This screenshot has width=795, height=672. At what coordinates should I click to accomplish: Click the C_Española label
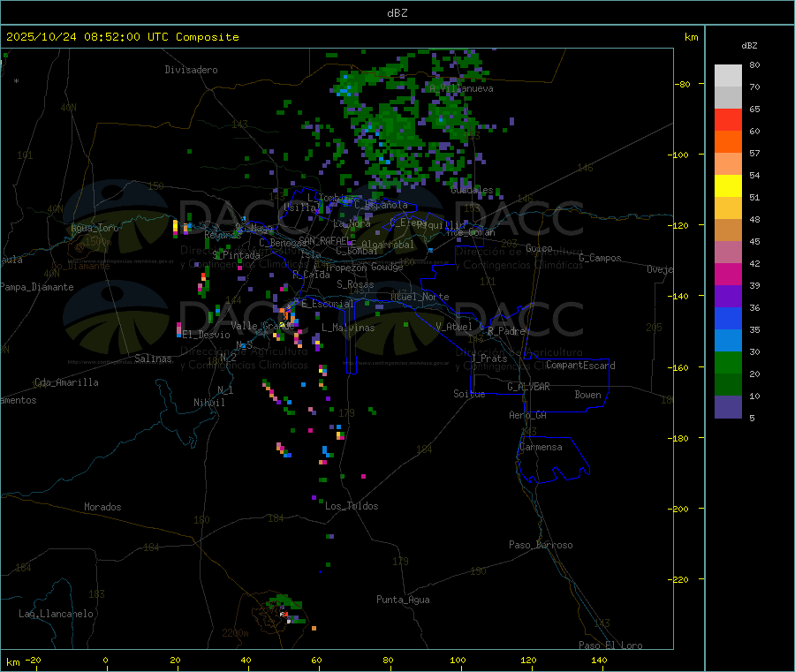[381, 205]
